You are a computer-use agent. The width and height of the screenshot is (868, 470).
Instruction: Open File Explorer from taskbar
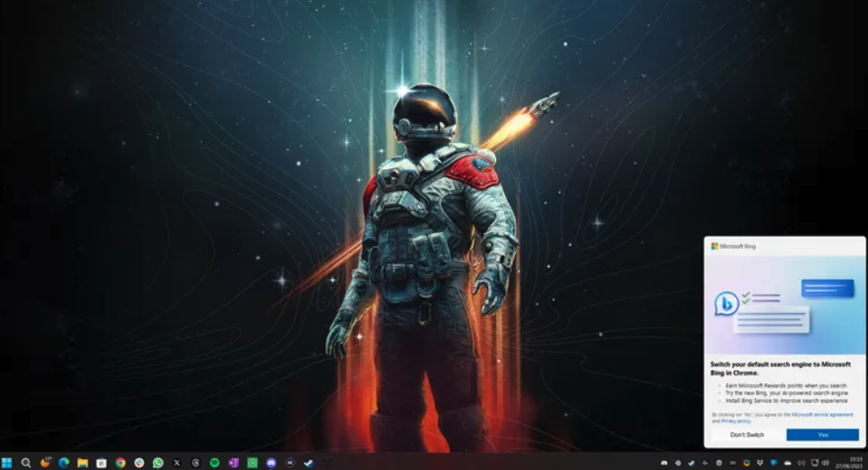pyautogui.click(x=83, y=463)
